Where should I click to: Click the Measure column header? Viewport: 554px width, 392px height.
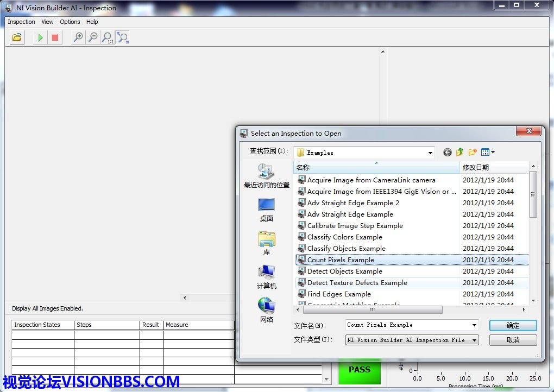tap(199, 325)
